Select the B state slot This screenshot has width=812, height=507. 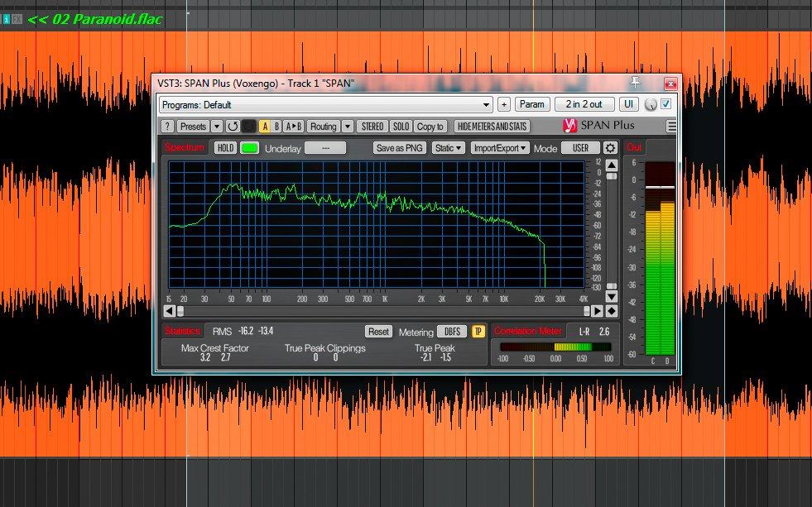click(x=276, y=127)
